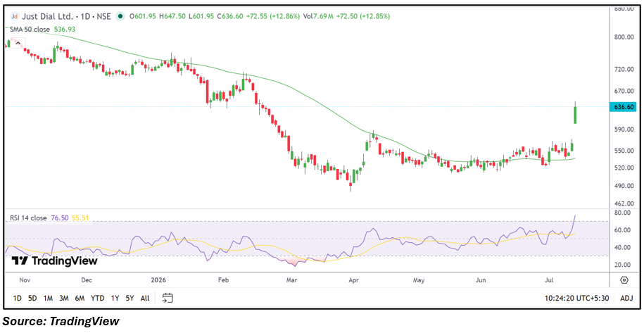Image resolution: width=644 pixels, height=333 pixels.
Task: Click the TradingView logo
Action: [x=55, y=261]
